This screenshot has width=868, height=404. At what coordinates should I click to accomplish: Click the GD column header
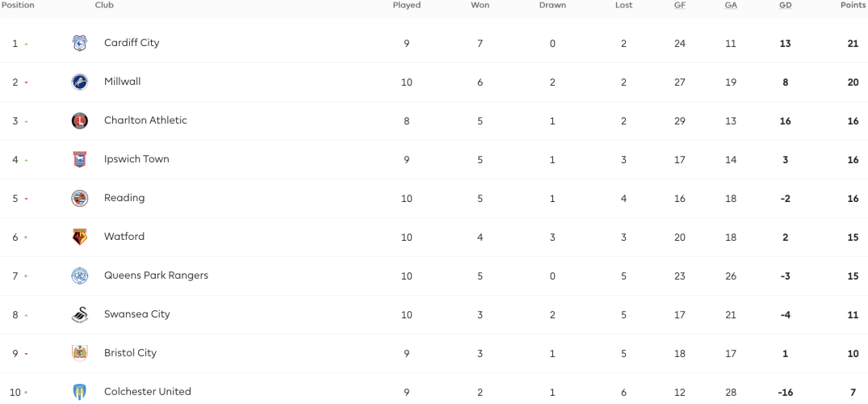(785, 5)
